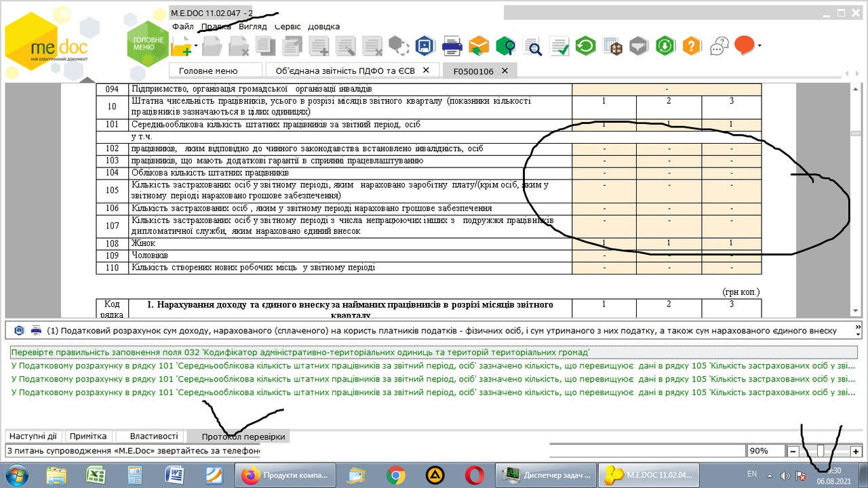
Task: Open Google Chrome from the taskbar
Action: [396, 475]
